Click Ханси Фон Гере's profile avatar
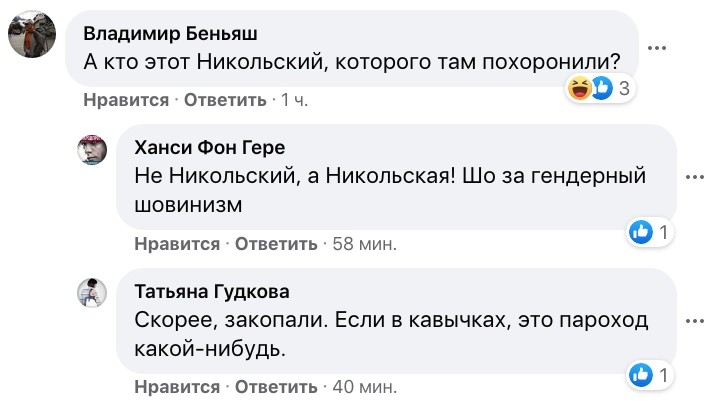Screen dimensions: 727x405 [x=93, y=151]
